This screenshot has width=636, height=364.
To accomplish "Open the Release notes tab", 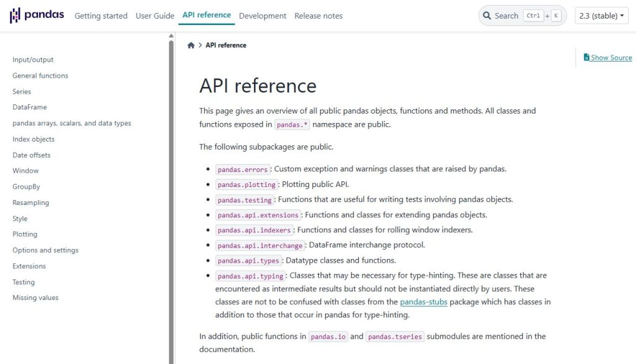I will 319,16.
